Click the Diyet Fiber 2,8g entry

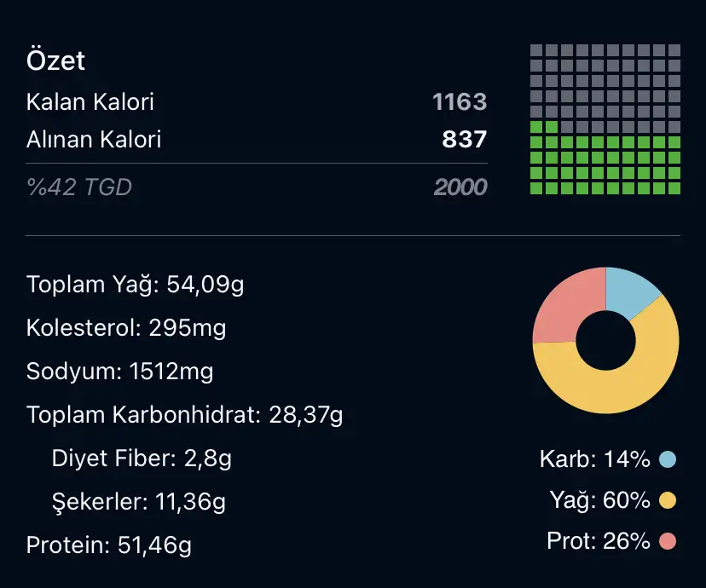[x=142, y=458]
